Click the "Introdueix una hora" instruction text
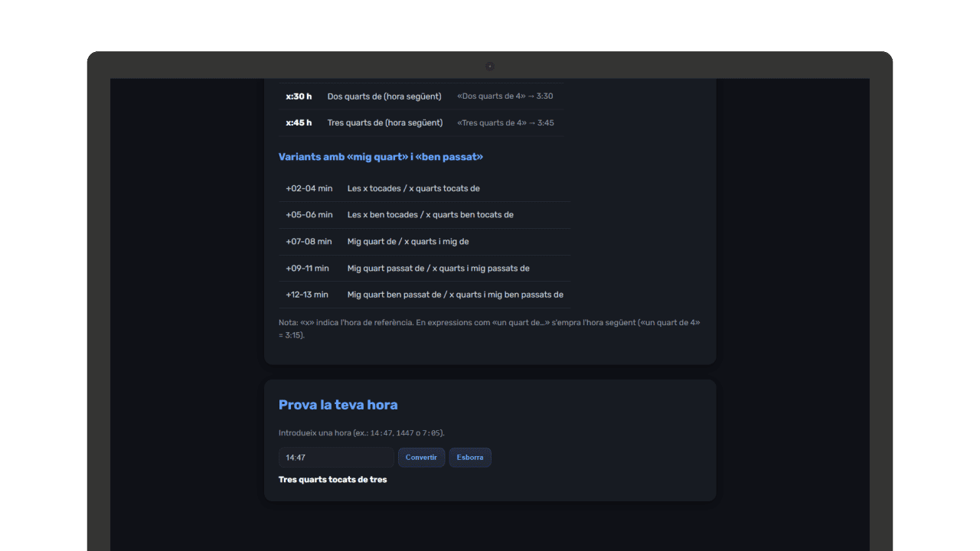980x551 pixels. click(x=361, y=433)
